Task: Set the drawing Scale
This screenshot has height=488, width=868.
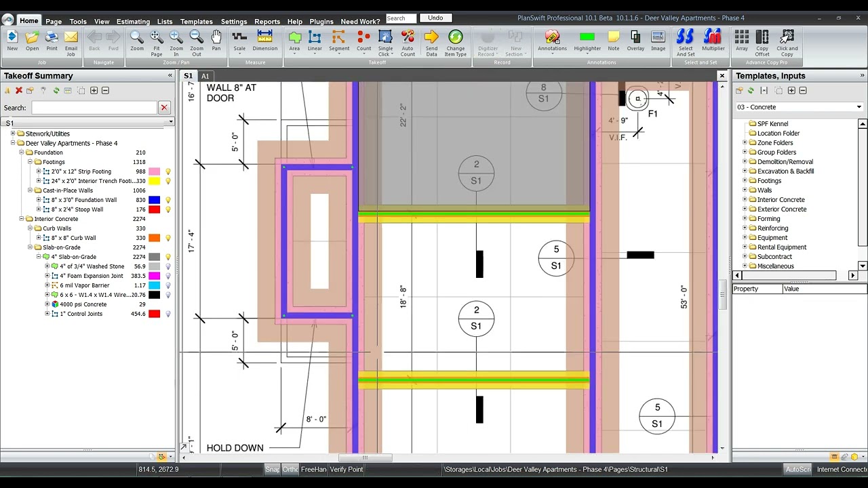Action: [x=239, y=41]
